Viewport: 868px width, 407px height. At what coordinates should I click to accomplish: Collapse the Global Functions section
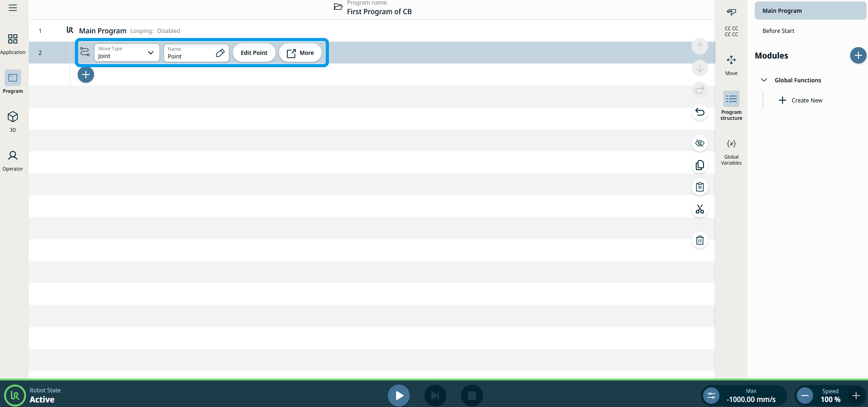coord(764,80)
